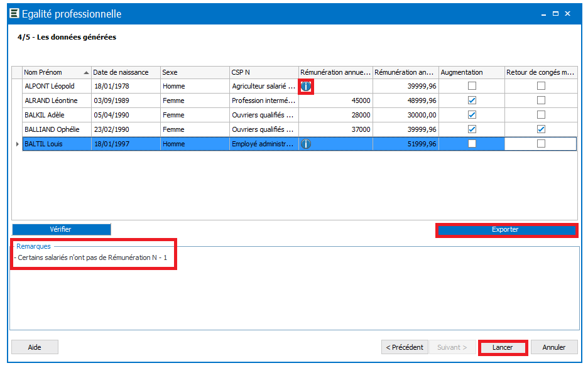Maximize the Egalité professionnelle window
The image size is (588, 368).
(555, 14)
